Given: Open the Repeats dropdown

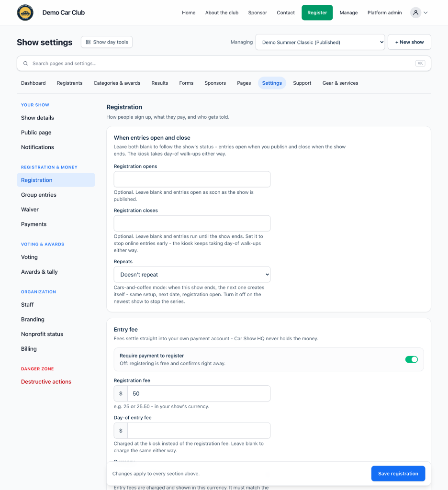Looking at the screenshot, I should (192, 274).
